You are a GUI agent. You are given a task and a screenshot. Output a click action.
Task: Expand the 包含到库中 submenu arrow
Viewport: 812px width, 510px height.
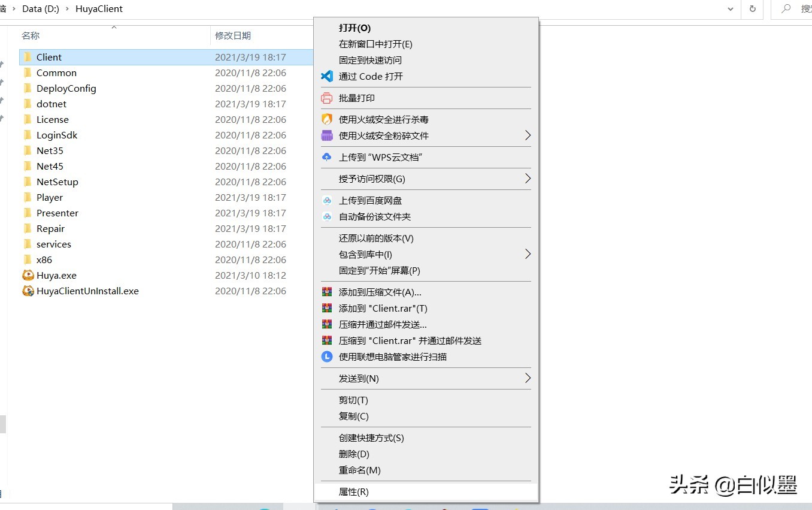(528, 254)
